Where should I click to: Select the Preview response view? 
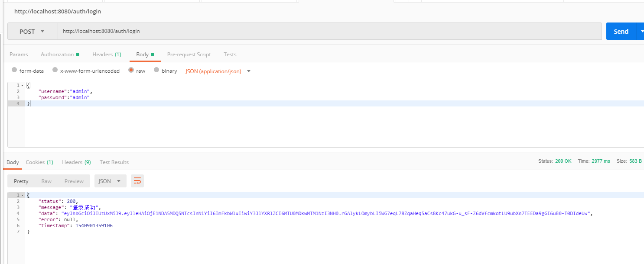pos(74,181)
